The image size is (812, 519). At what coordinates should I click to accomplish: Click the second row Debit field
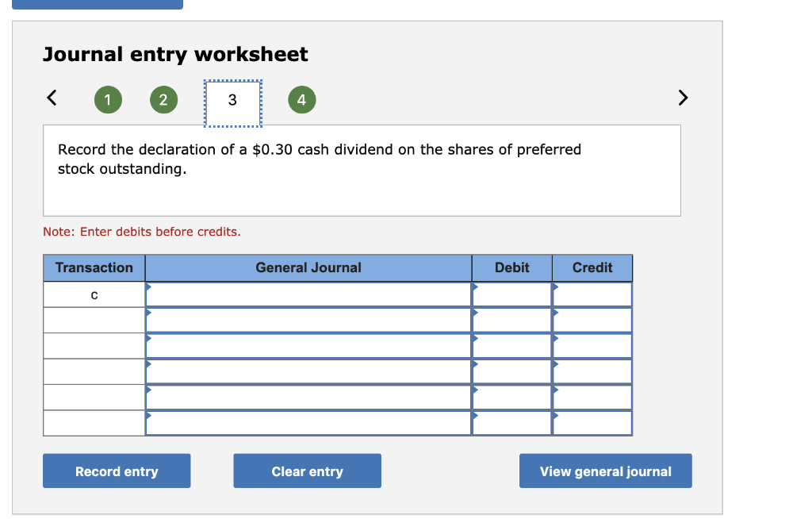coord(511,320)
